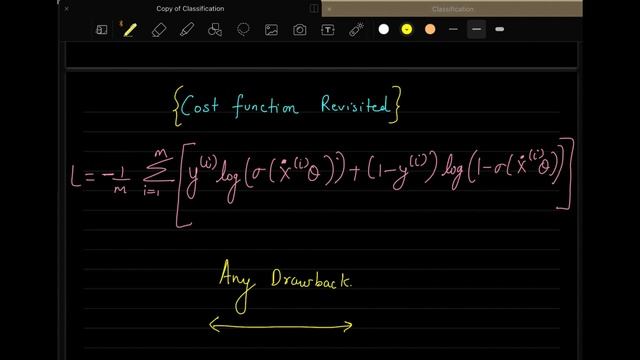Toggle the read-only view icon
Screen dimensions: 640x360
(102, 30)
